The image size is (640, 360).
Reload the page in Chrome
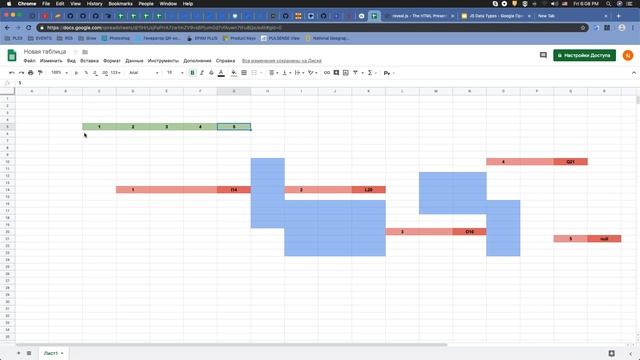pos(29,28)
